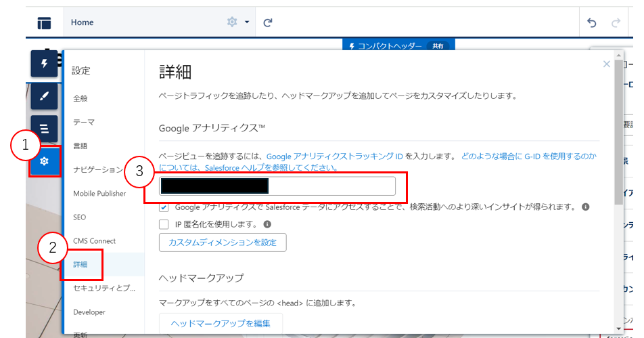The width and height of the screenshot is (644, 338).
Task: Refresh the page with the reload icon
Action: pos(268,22)
